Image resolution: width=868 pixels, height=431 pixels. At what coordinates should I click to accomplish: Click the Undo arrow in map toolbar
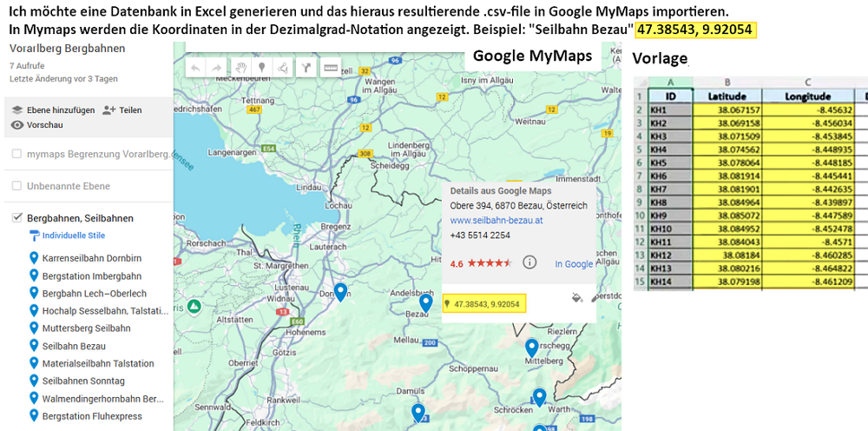194,68
